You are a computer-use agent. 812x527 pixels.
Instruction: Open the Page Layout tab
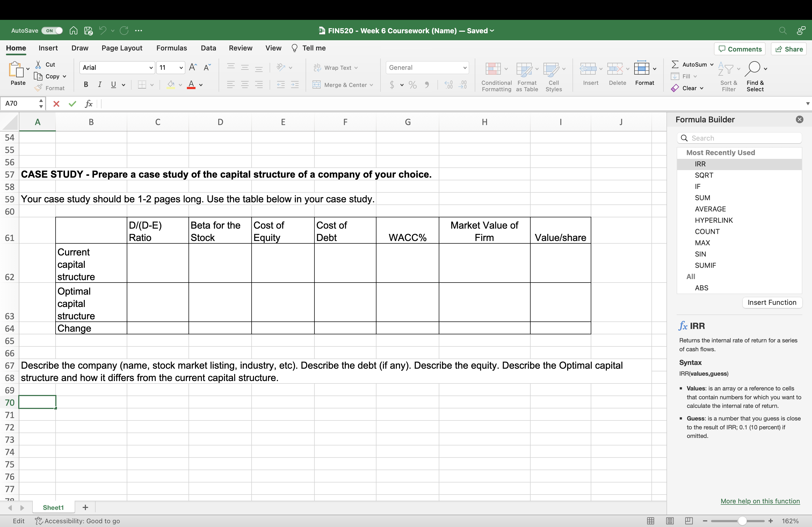tap(122, 48)
